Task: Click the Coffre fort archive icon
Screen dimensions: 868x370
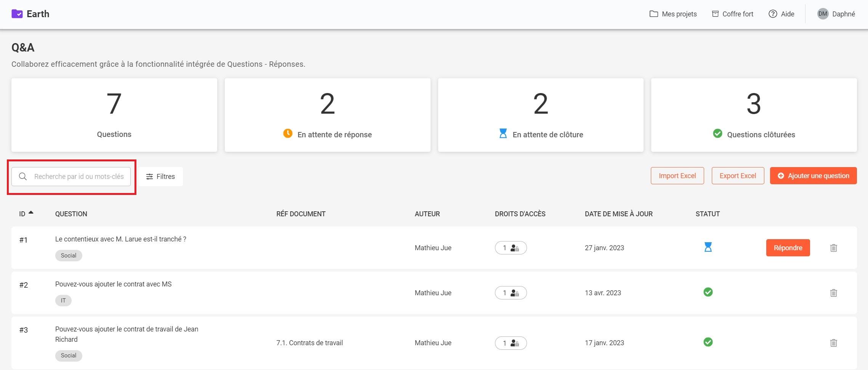Action: click(715, 14)
